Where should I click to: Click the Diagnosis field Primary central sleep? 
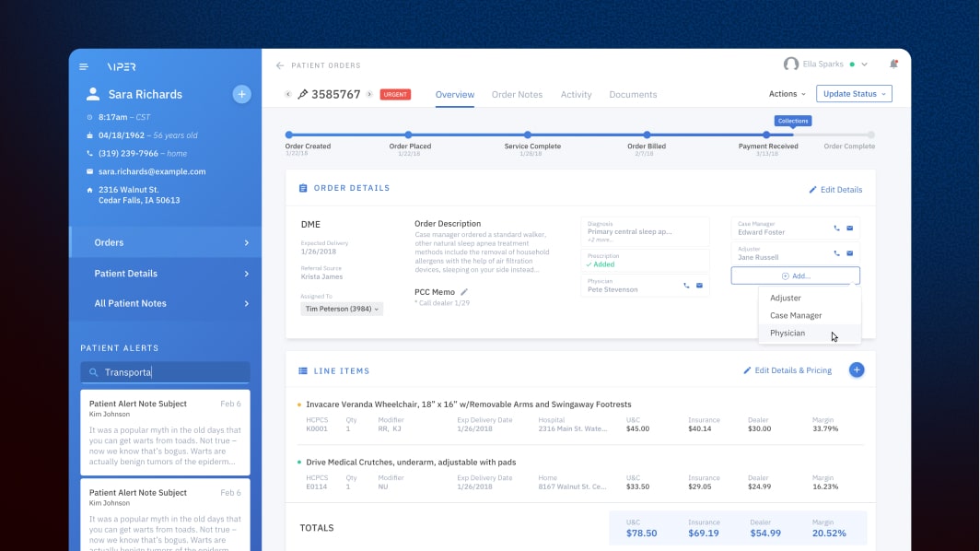tap(645, 231)
